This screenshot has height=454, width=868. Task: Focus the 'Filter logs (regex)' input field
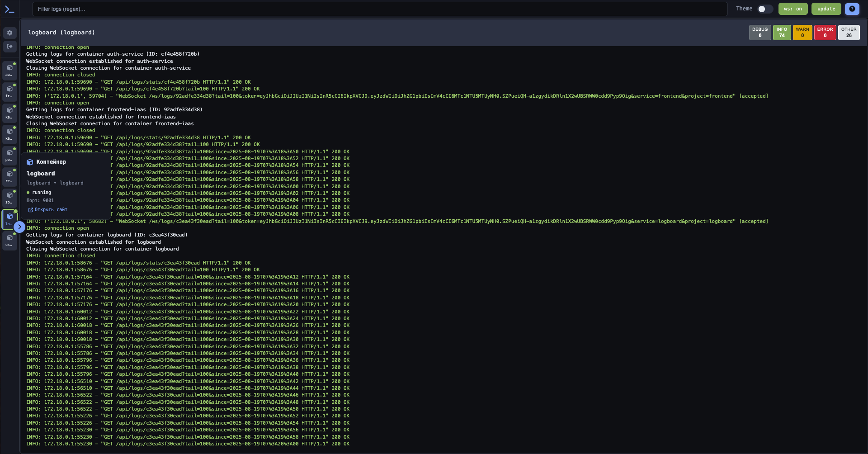click(380, 9)
